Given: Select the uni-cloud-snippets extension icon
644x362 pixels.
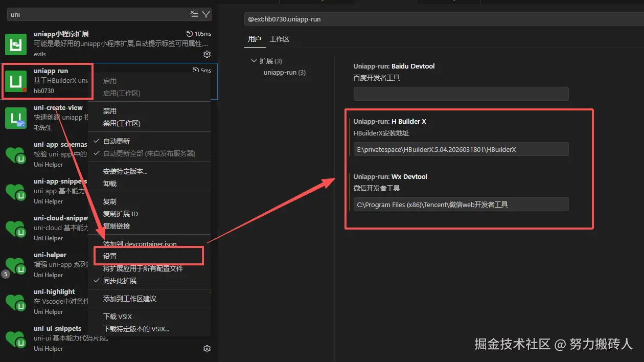Looking at the screenshot, I should tap(16, 228).
